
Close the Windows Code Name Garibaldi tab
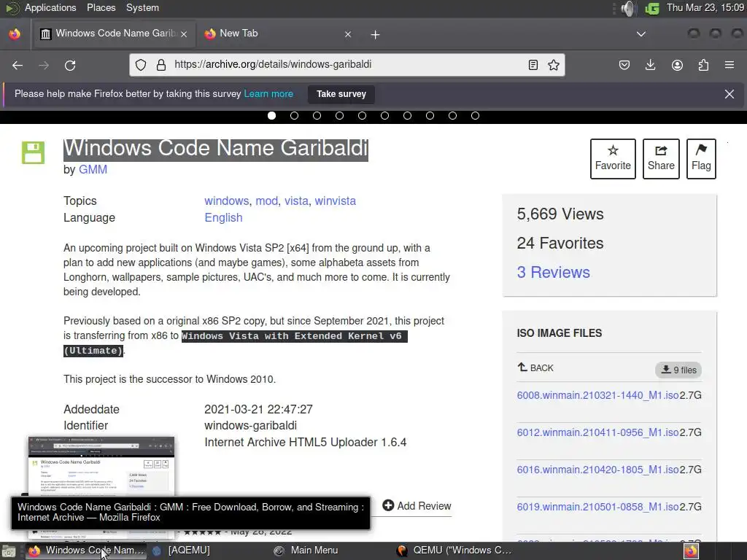pos(184,34)
